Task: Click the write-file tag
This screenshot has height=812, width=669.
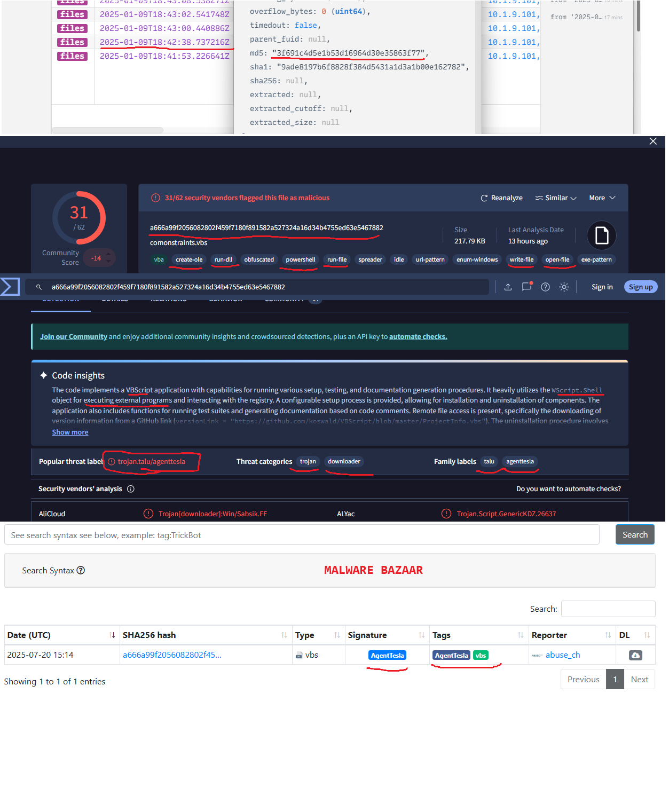Action: (x=522, y=260)
